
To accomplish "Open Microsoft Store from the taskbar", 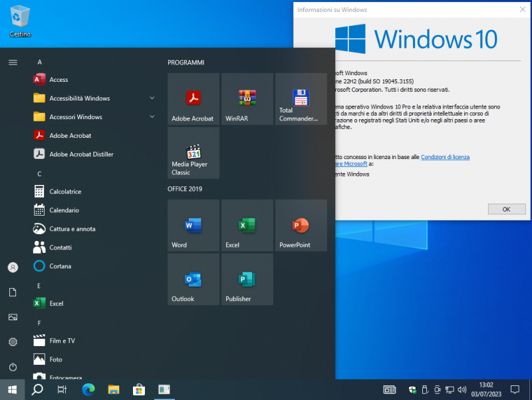I will tap(139, 389).
